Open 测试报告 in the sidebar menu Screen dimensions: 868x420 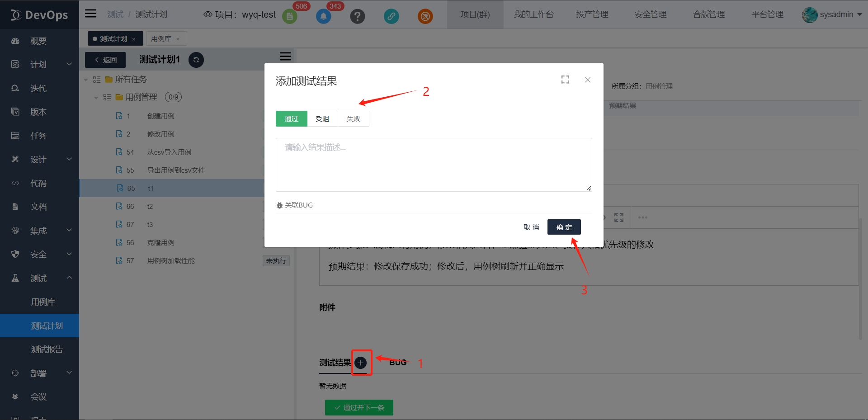coord(47,349)
